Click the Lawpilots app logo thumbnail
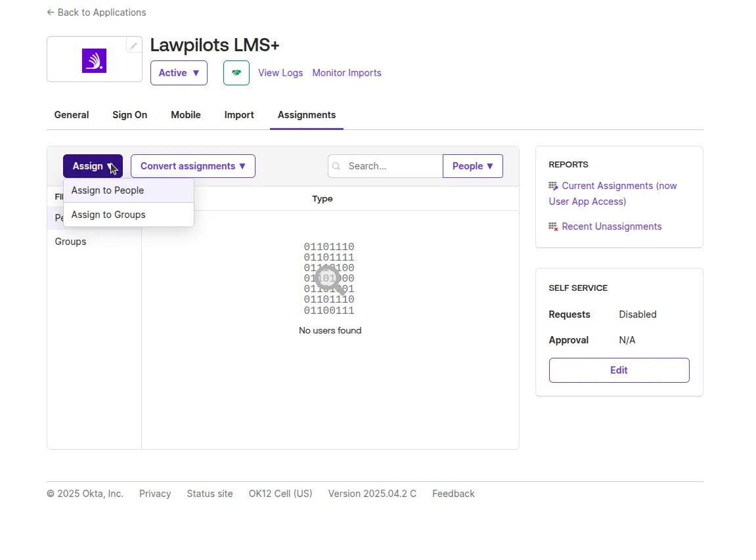756x560 pixels. pyautogui.click(x=94, y=60)
